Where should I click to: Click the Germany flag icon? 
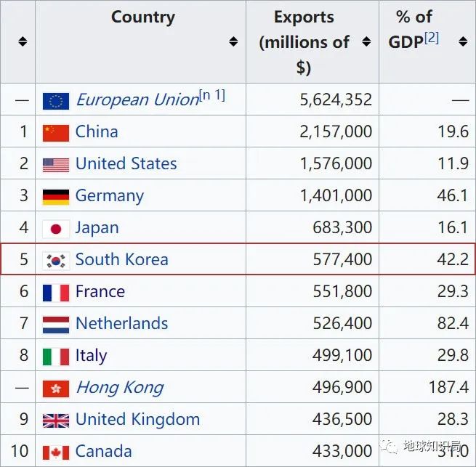pyautogui.click(x=56, y=198)
